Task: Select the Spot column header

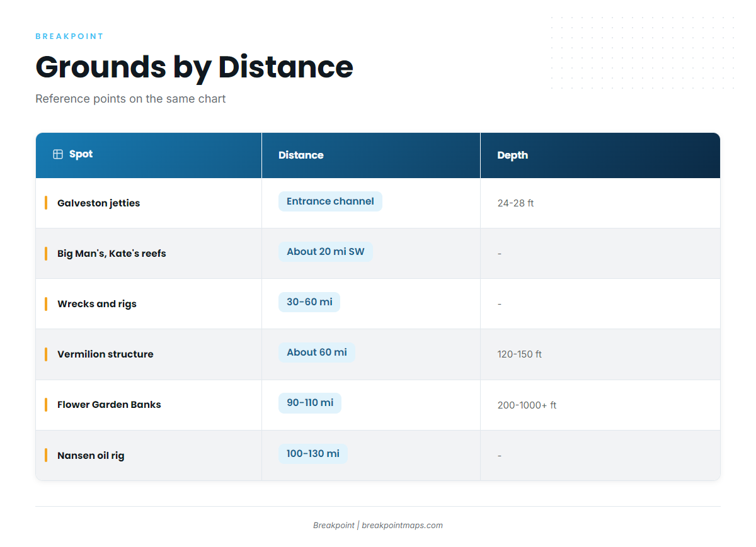Action: point(149,155)
